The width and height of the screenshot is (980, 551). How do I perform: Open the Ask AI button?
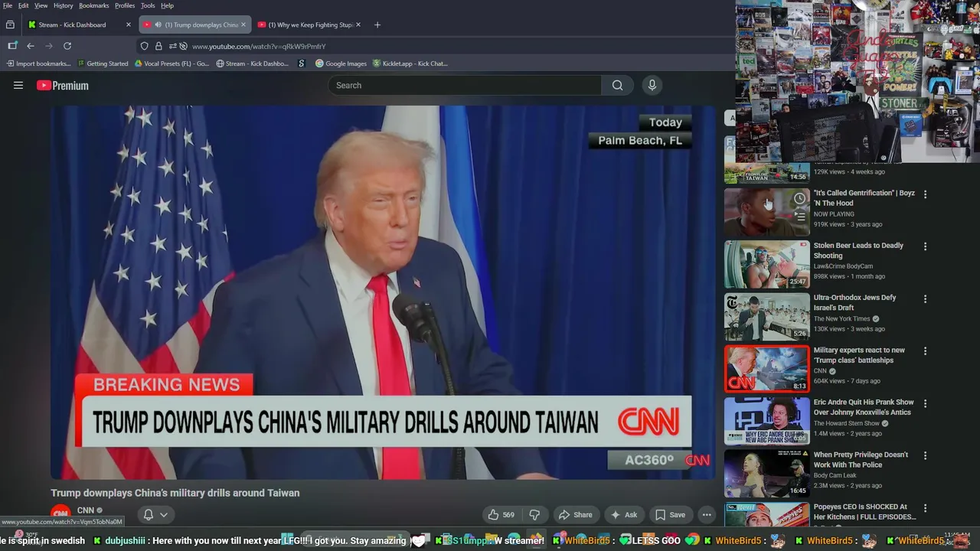[624, 515]
